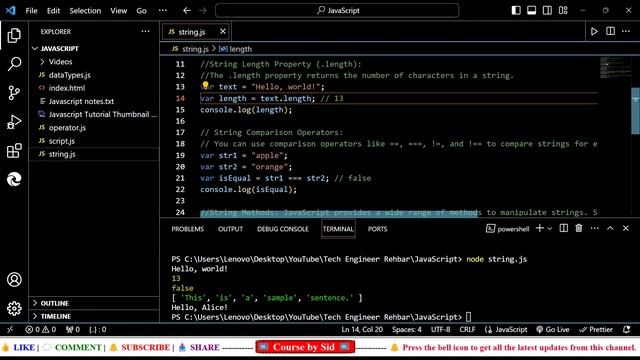This screenshot has height=360, width=640.
Task: Go forward with the right arrow
Action: pos(203,11)
